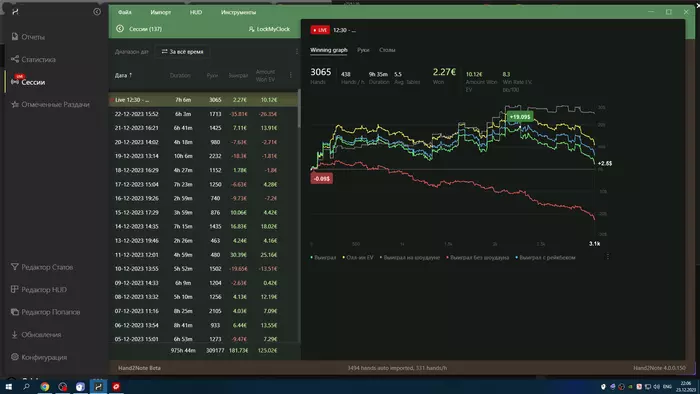
Task: Click the Сессии (137) title
Action: tap(145, 29)
